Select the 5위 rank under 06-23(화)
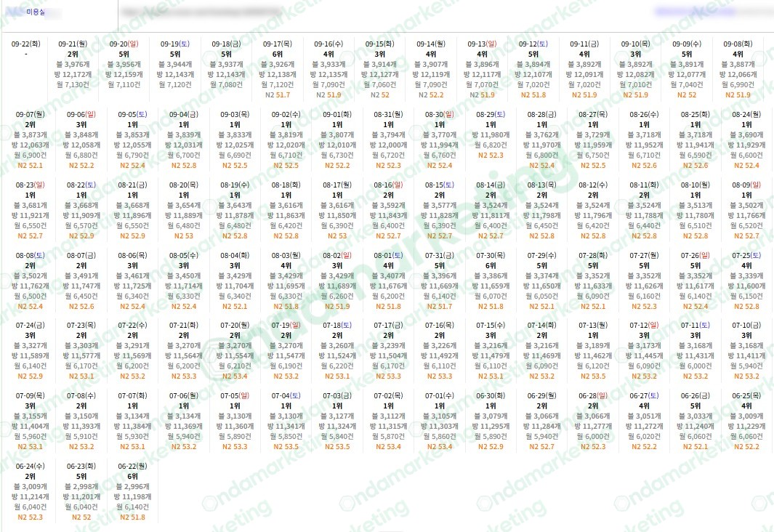Viewport: 774px width, 532px height. [x=81, y=477]
